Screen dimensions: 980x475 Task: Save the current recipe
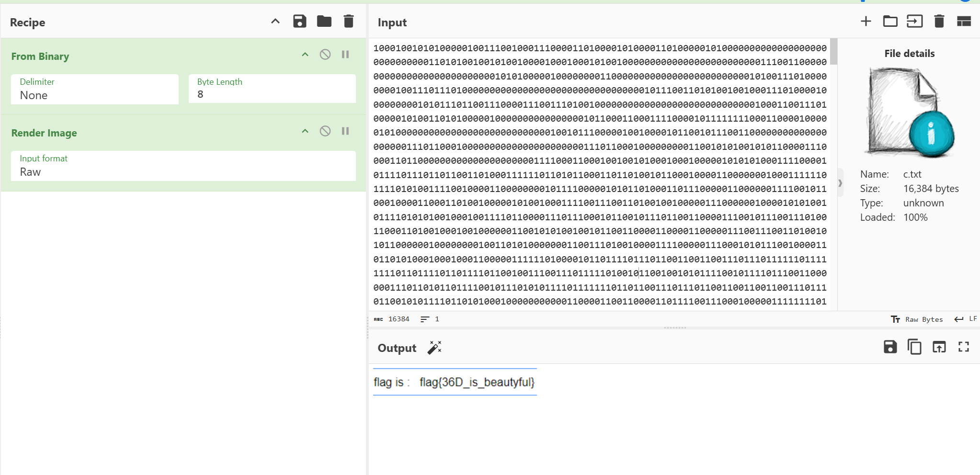pyautogui.click(x=300, y=22)
